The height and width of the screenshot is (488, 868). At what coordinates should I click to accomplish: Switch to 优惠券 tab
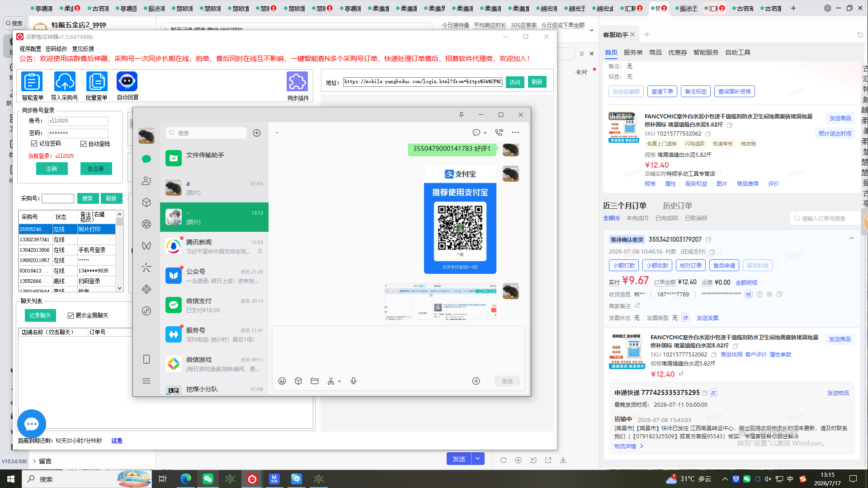pos(678,52)
